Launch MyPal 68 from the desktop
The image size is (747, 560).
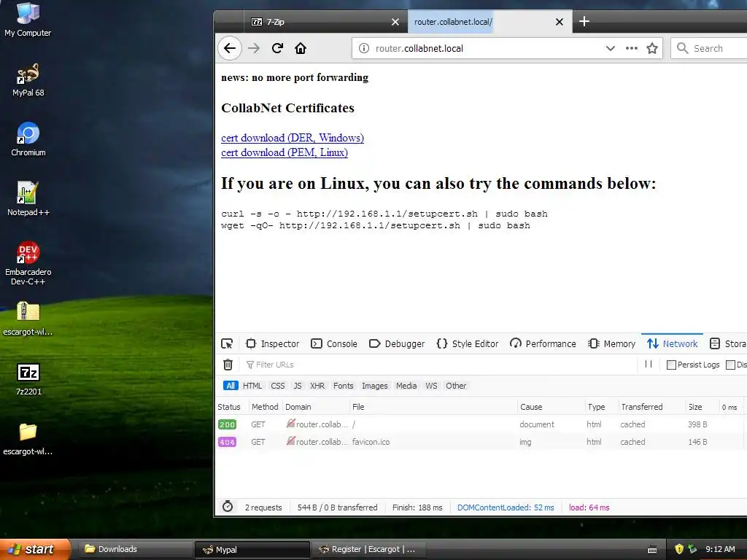point(28,80)
